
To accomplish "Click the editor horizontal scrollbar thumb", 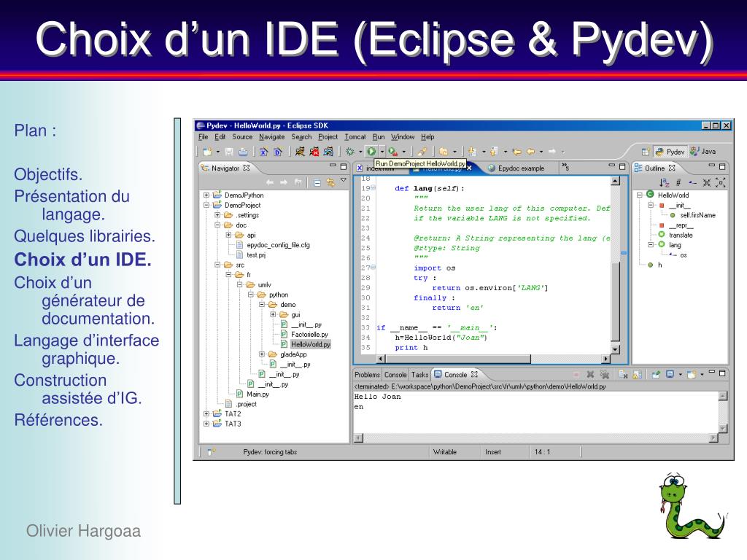I will pos(457,359).
